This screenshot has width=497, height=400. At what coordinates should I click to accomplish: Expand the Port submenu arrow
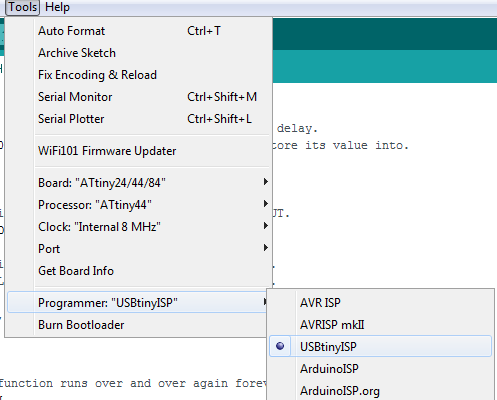pyautogui.click(x=265, y=248)
